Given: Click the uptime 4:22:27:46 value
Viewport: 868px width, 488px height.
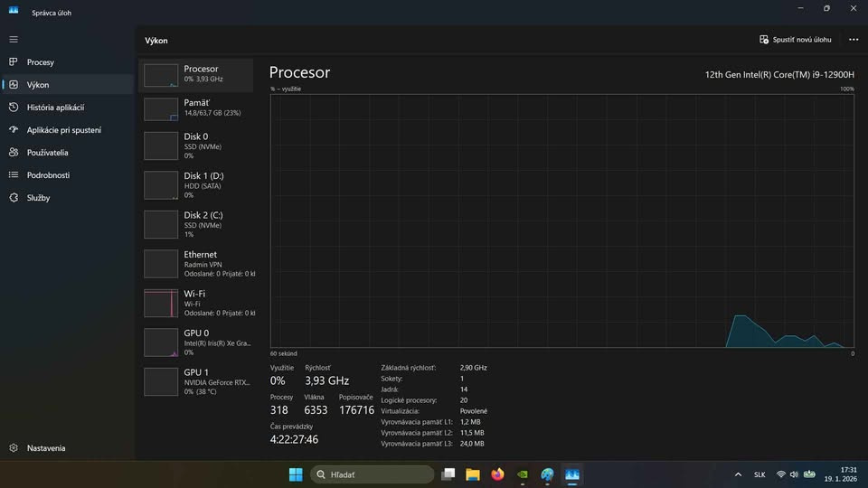Looking at the screenshot, I should click(x=294, y=439).
